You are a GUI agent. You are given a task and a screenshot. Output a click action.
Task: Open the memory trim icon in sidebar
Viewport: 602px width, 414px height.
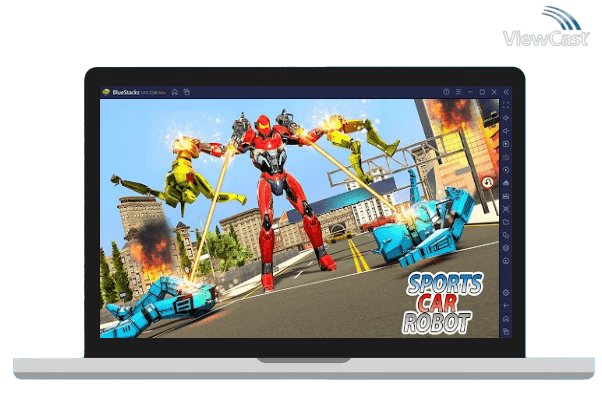click(x=506, y=196)
